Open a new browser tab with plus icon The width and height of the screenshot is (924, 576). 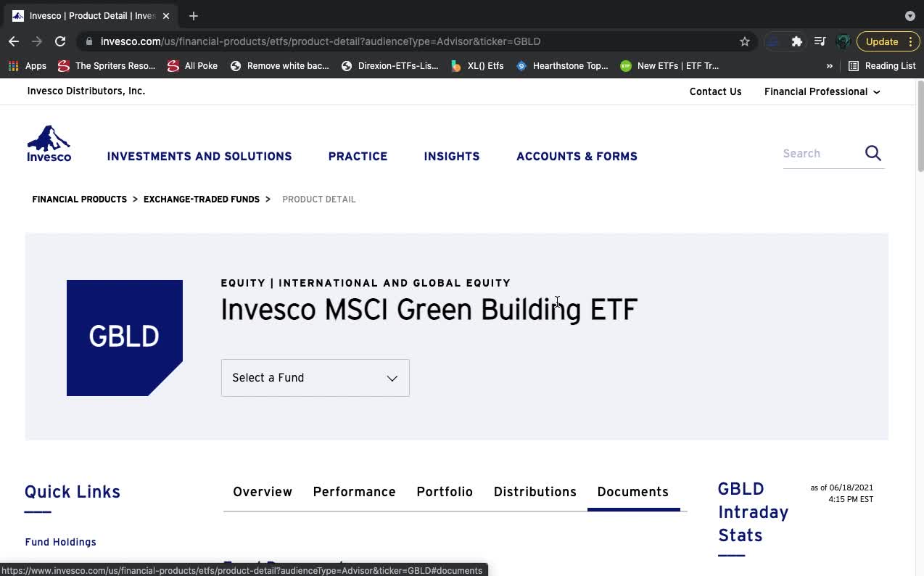194,16
